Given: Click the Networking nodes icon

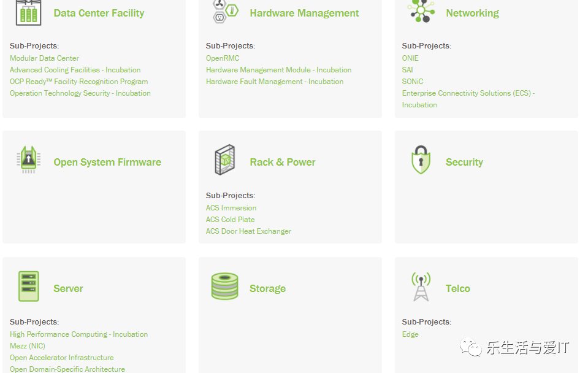Looking at the screenshot, I should (421, 11).
